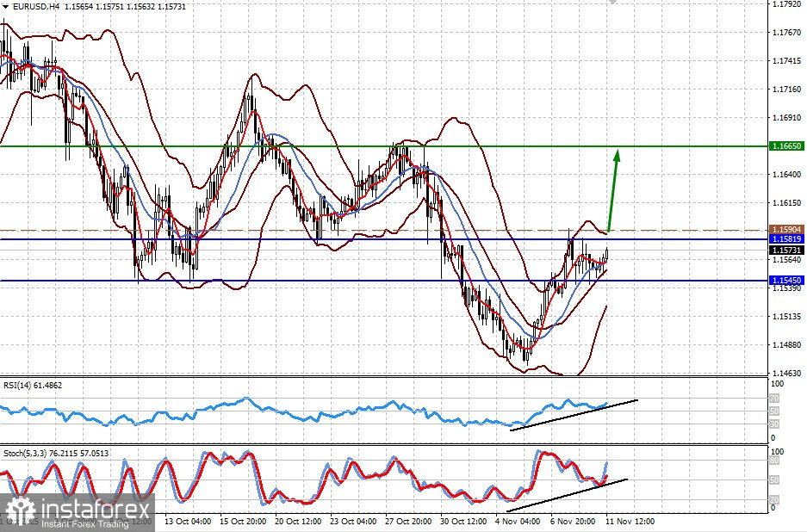The height and width of the screenshot is (532, 807).
Task: Click the 11 Nov 12:00 time label
Action: click(x=630, y=521)
